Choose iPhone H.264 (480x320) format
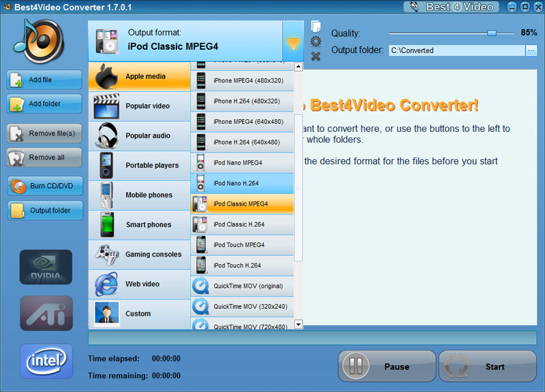The height and width of the screenshot is (392, 545). [x=243, y=101]
